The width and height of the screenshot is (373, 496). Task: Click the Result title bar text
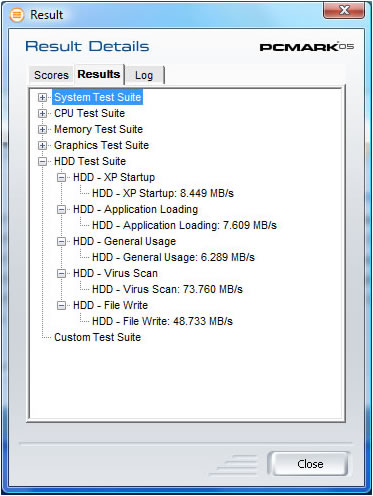[x=46, y=15]
